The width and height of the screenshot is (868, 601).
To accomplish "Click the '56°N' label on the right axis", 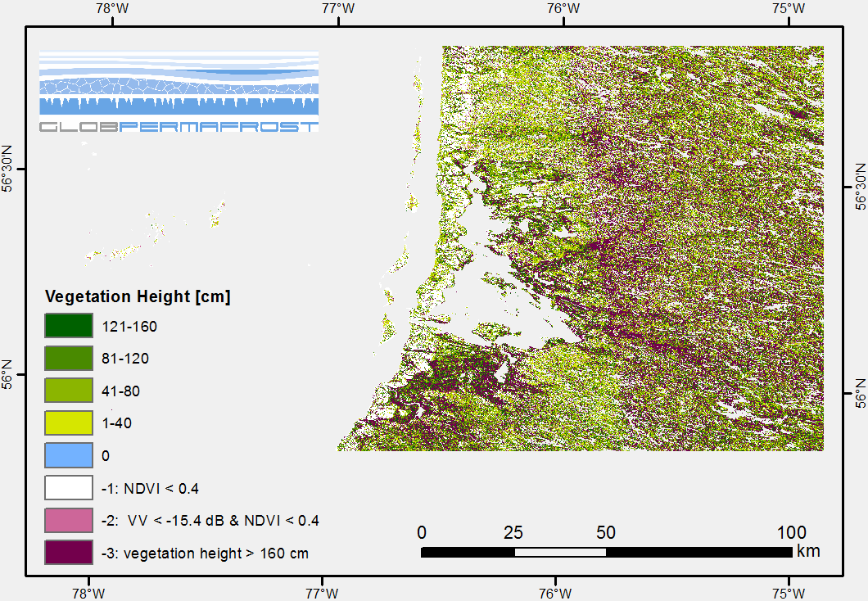I will coord(861,394).
